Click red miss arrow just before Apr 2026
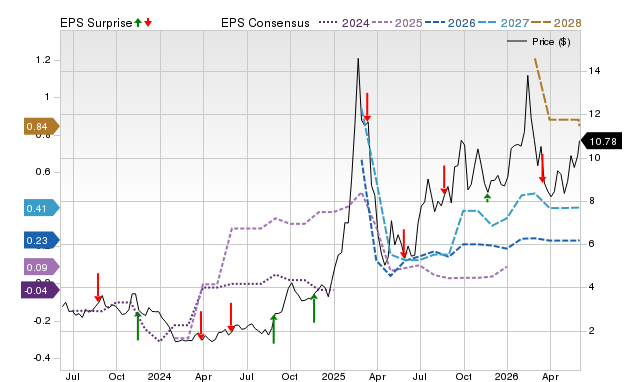Screen dimensions: 640x382 (542, 169)
